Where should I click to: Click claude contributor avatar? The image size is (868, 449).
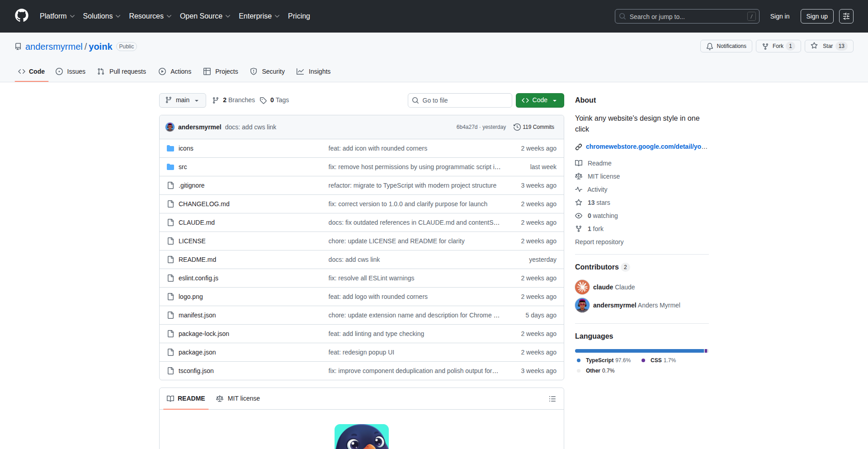tap(582, 287)
